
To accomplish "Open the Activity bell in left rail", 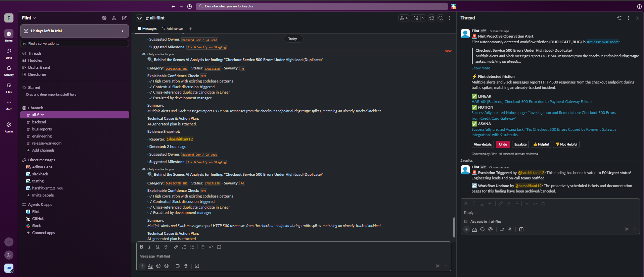I will click(9, 70).
